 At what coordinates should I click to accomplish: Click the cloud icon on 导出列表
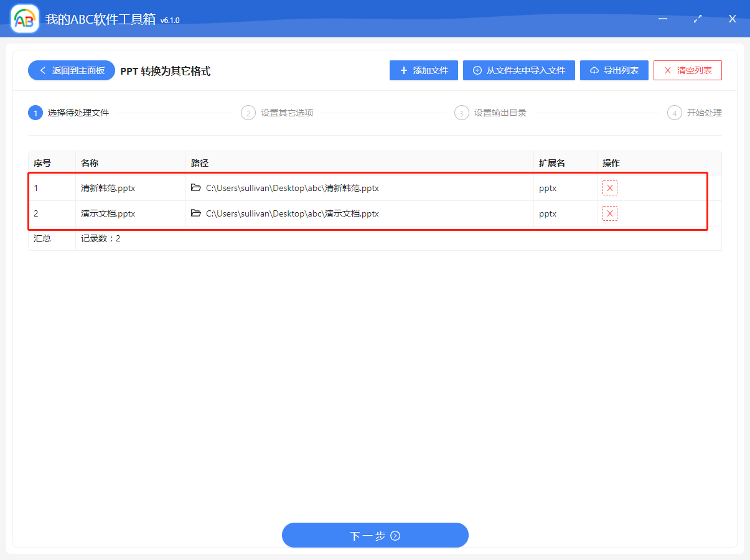[x=595, y=70]
